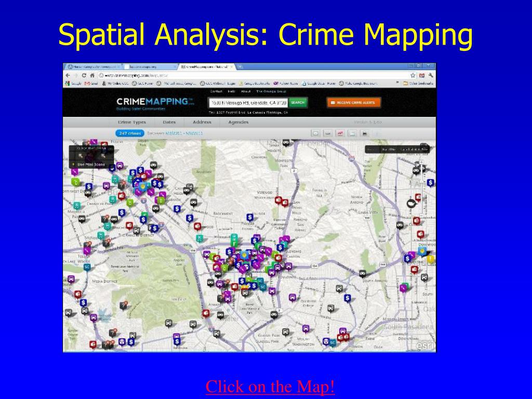Click the plus at the zoom slider top
This screenshot has height=399, width=532.
(422, 163)
